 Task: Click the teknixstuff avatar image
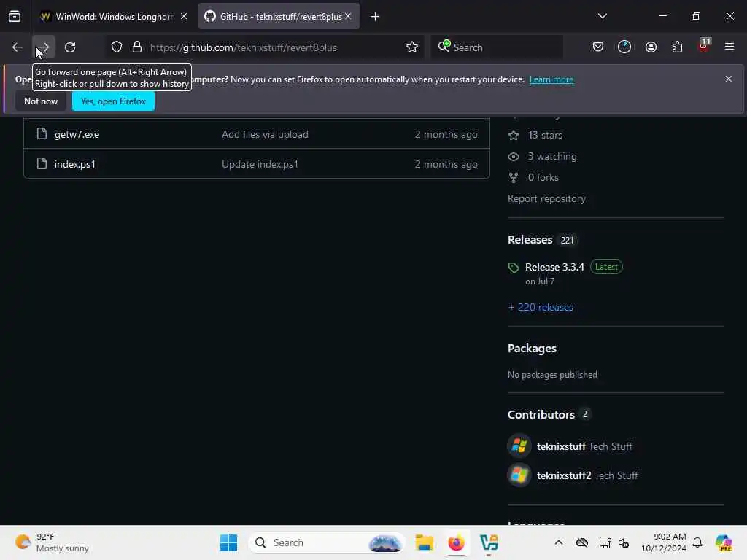519,446
